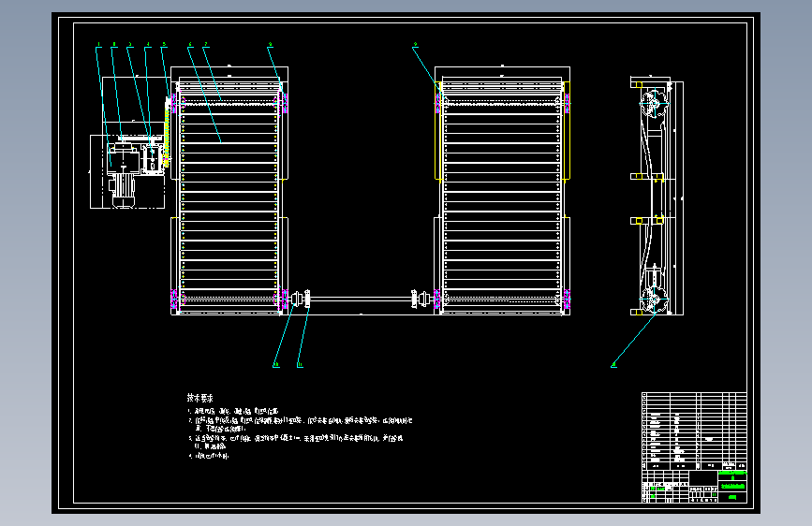Select balloon number 6 callout label
The image size is (812, 526).
190,45
